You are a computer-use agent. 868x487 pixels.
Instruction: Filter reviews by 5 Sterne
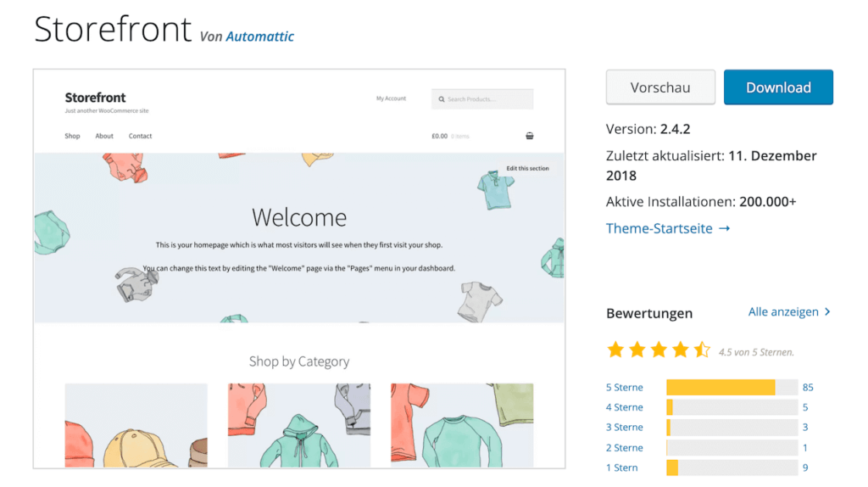[x=625, y=387]
